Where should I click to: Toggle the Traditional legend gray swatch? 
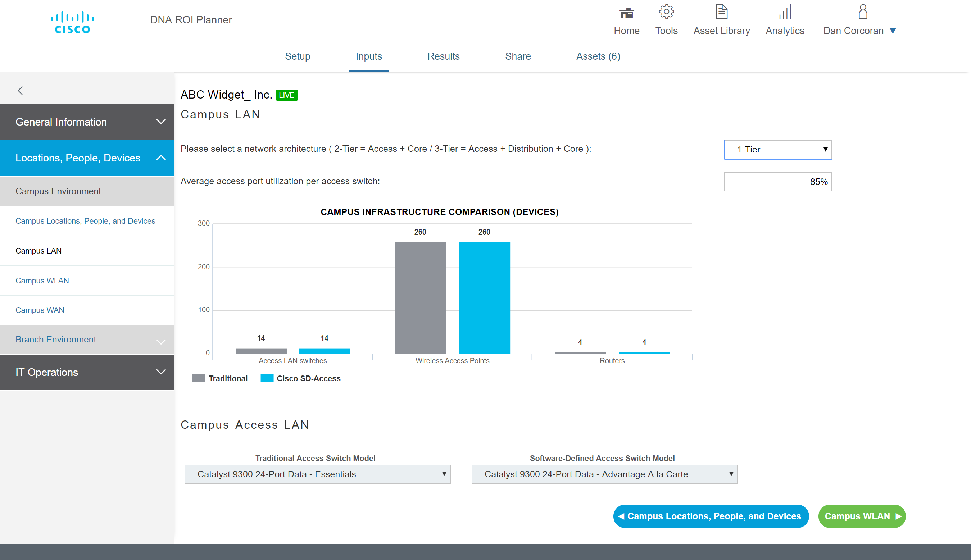pos(199,378)
